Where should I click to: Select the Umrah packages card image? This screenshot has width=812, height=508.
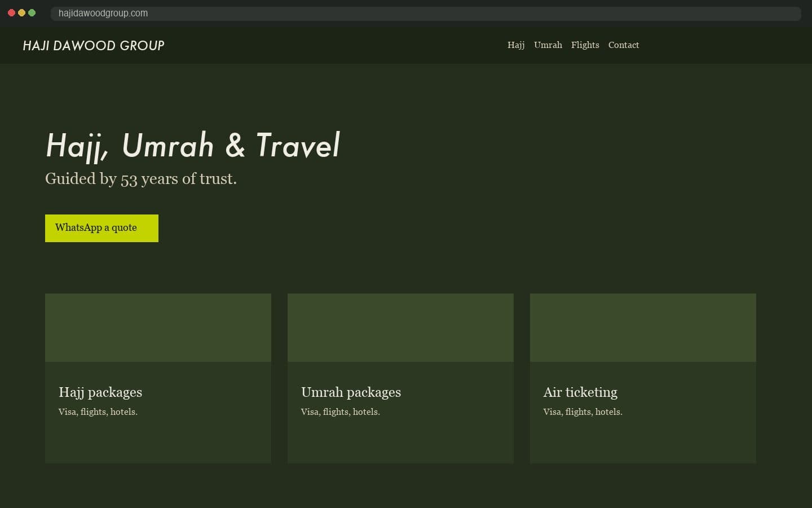click(400, 327)
